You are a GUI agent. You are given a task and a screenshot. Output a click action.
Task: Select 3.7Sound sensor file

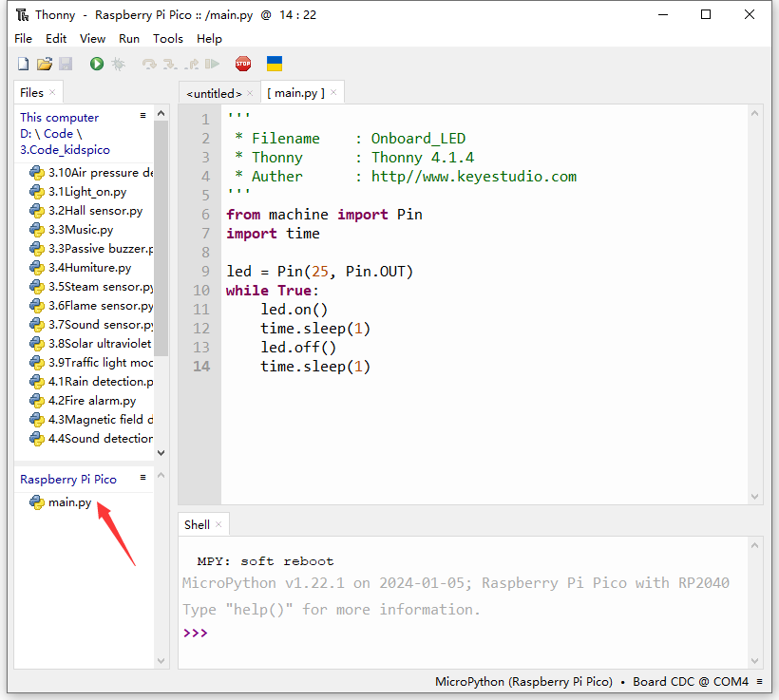click(91, 325)
